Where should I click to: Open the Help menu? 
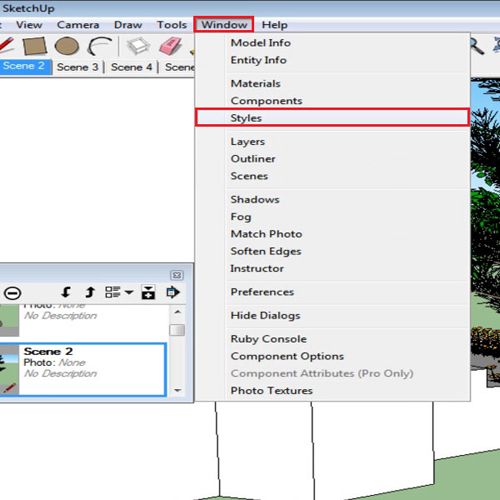[x=275, y=25]
